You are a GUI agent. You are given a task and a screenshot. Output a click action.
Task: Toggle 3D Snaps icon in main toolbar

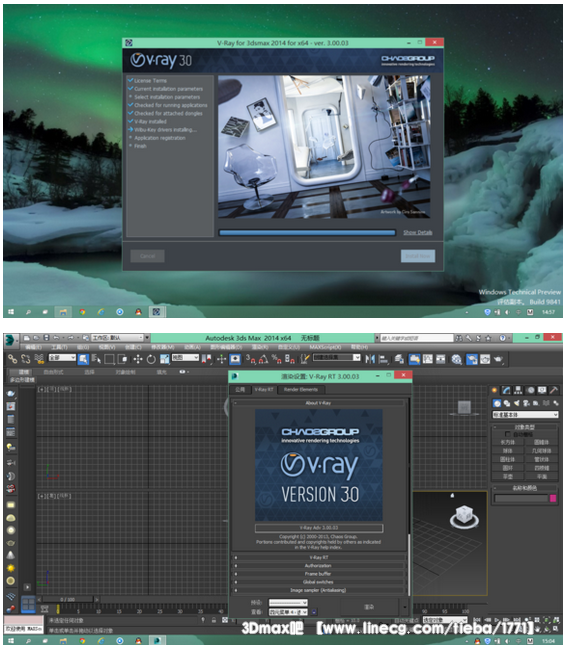point(250,359)
